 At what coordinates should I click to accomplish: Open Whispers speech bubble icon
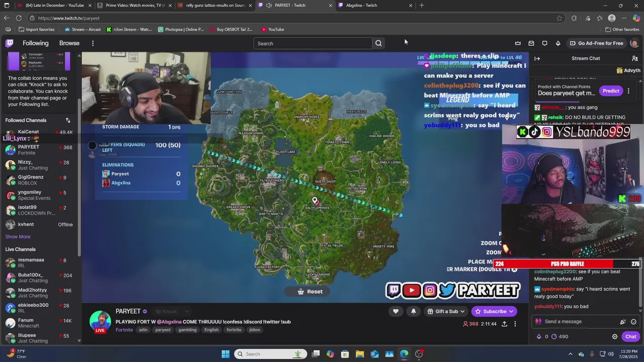coord(544,43)
